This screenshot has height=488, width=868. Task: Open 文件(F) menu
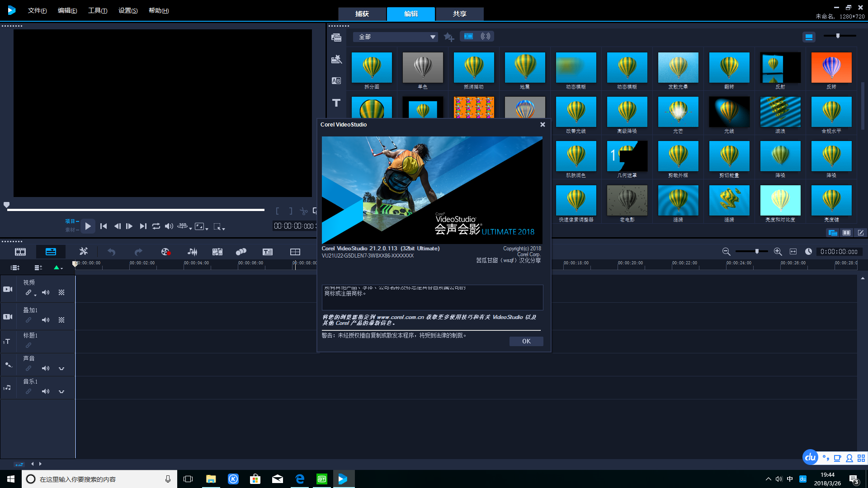pyautogui.click(x=38, y=10)
